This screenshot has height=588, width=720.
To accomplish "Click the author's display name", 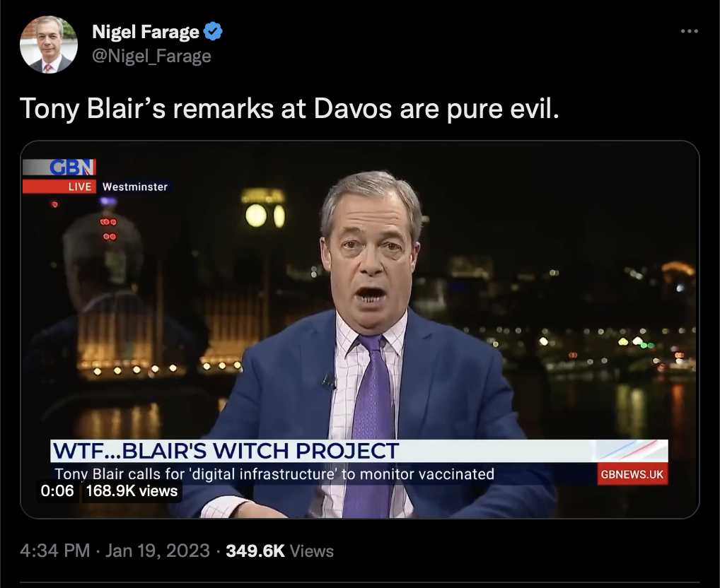I will click(x=146, y=32).
